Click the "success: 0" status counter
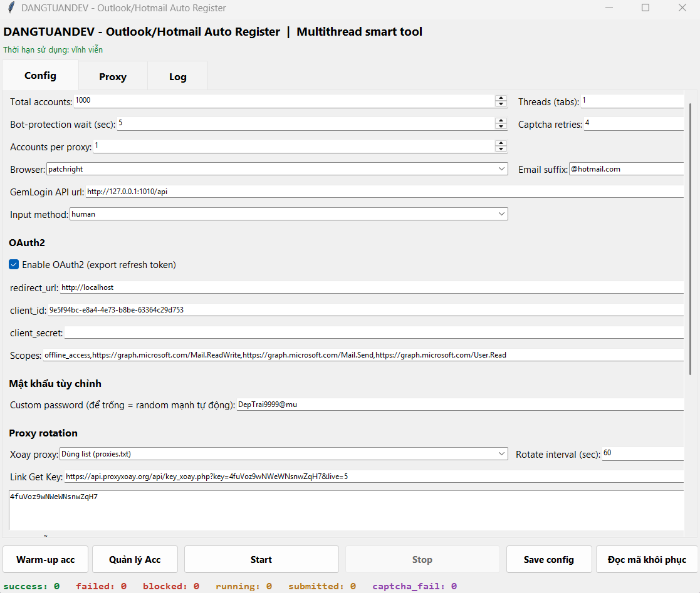Image resolution: width=700 pixels, height=593 pixels. [x=31, y=586]
